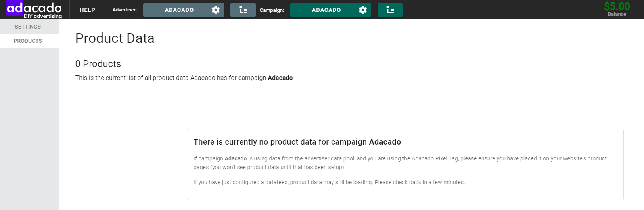This screenshot has width=644, height=210.
Task: Open the advertiser hierarchy tree icon
Action: pyautogui.click(x=243, y=10)
